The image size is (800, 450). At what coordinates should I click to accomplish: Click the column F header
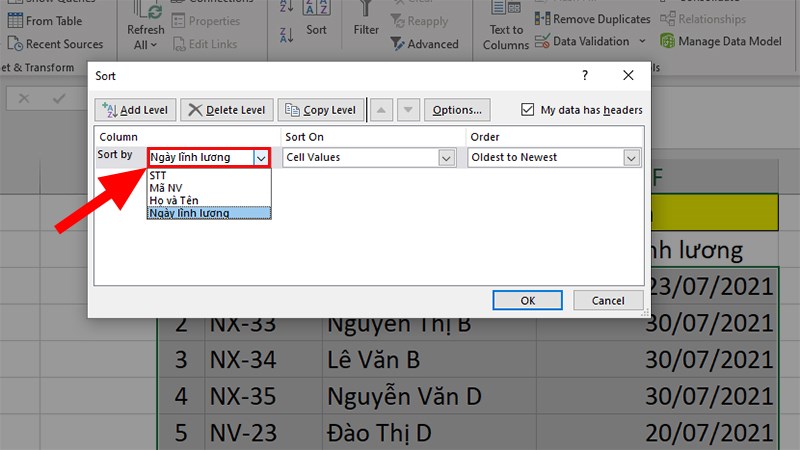point(714,177)
